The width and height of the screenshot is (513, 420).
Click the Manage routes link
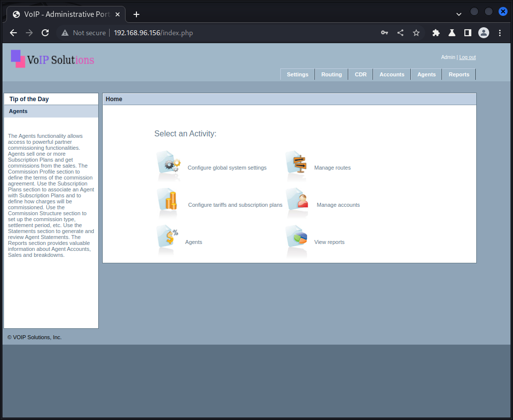[332, 168]
